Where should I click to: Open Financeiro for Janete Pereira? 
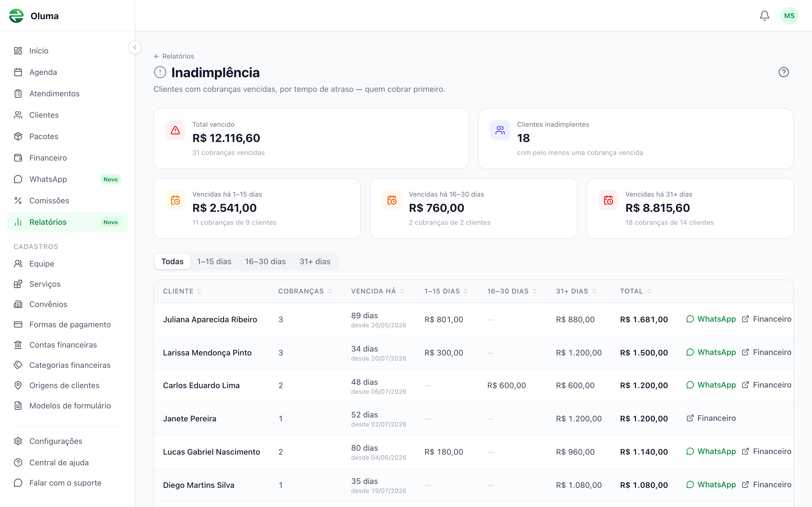711,418
